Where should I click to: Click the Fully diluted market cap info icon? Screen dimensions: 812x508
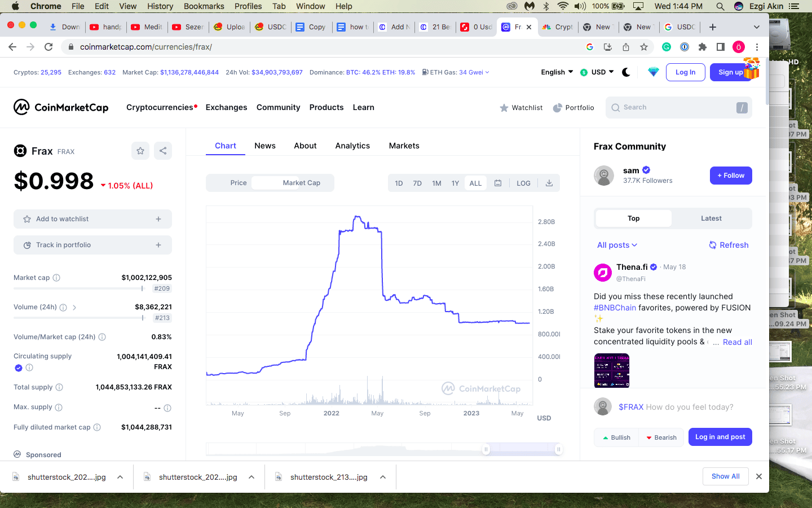tap(97, 427)
